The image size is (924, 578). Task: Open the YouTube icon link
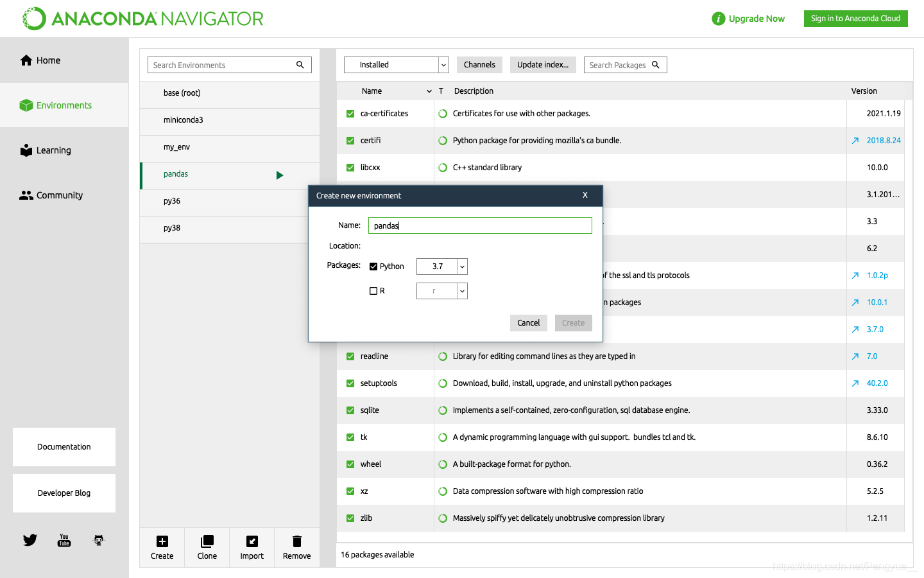64,540
